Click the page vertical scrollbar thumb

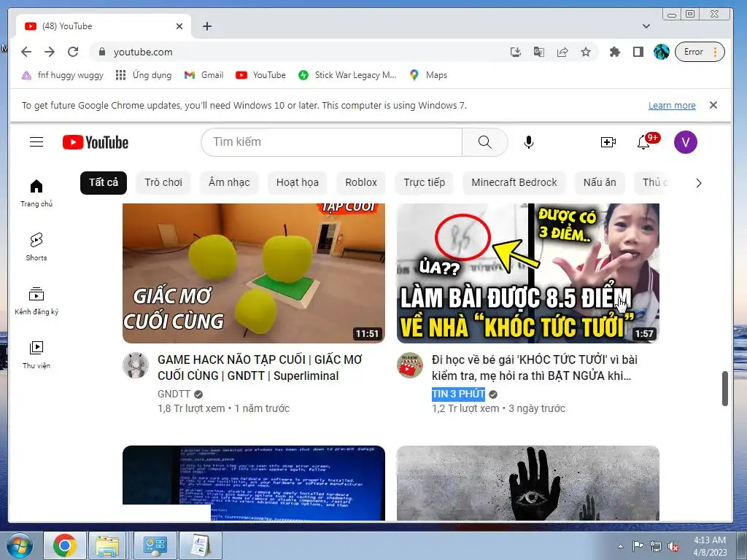(724, 389)
